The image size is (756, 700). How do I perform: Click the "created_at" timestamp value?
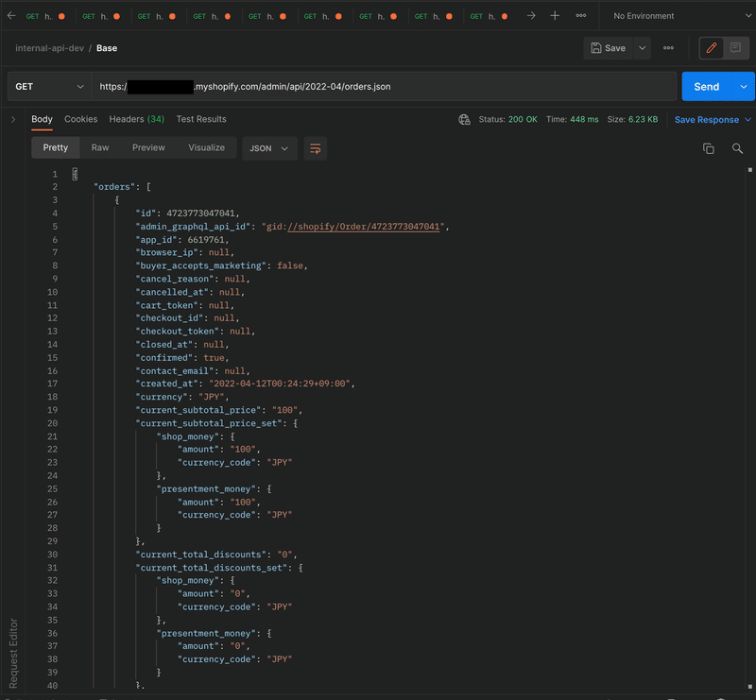point(280,384)
